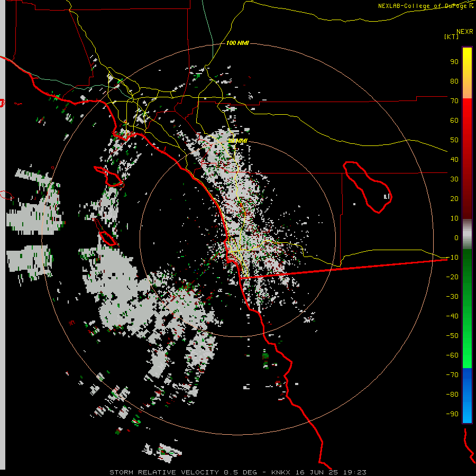Select the -10 value on velocity scale
Viewport: 476px width, 476px height.
point(452,258)
